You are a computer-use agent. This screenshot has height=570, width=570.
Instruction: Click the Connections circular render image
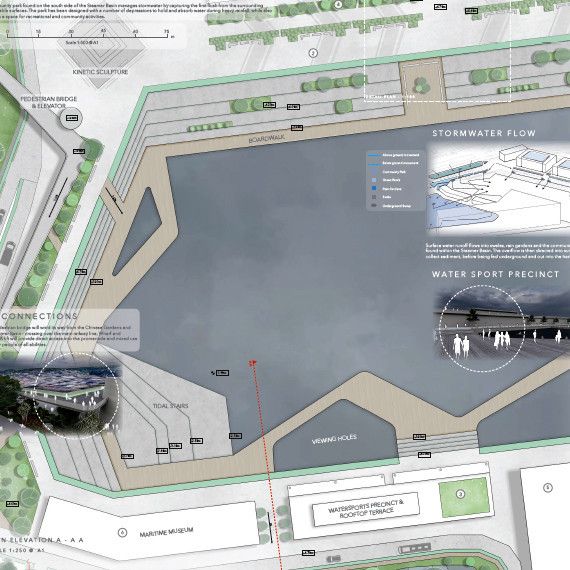77,396
